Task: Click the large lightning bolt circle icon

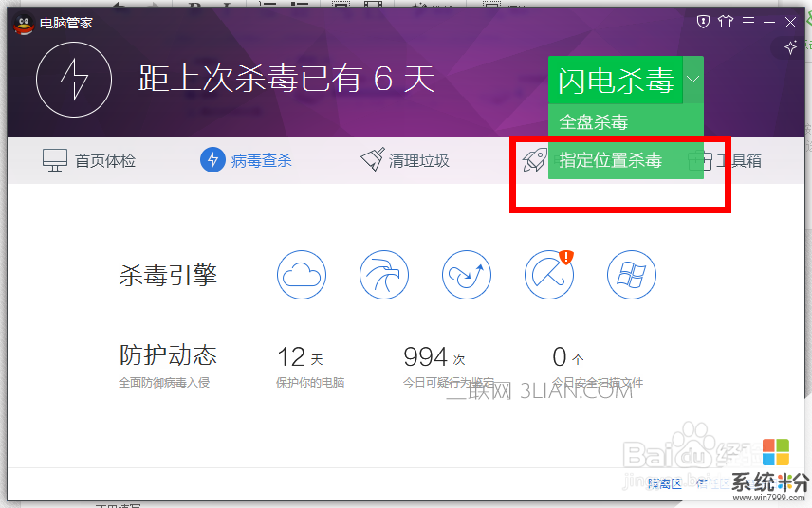Action: (74, 80)
